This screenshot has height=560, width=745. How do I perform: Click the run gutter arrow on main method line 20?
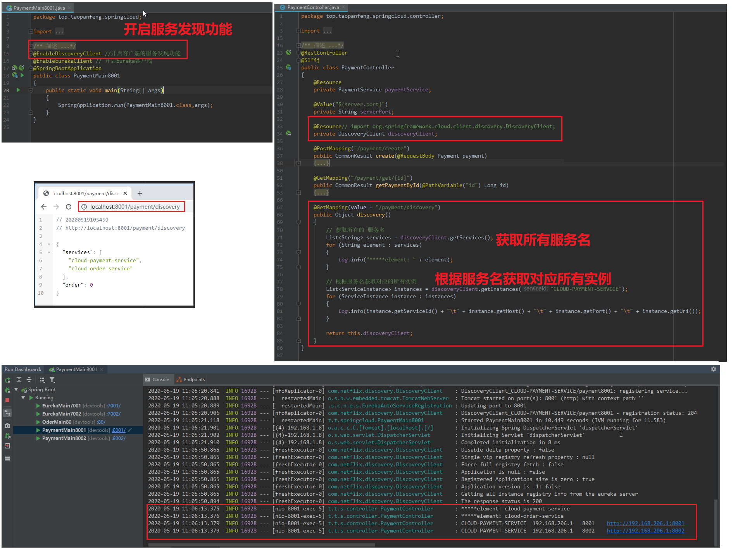(x=18, y=90)
